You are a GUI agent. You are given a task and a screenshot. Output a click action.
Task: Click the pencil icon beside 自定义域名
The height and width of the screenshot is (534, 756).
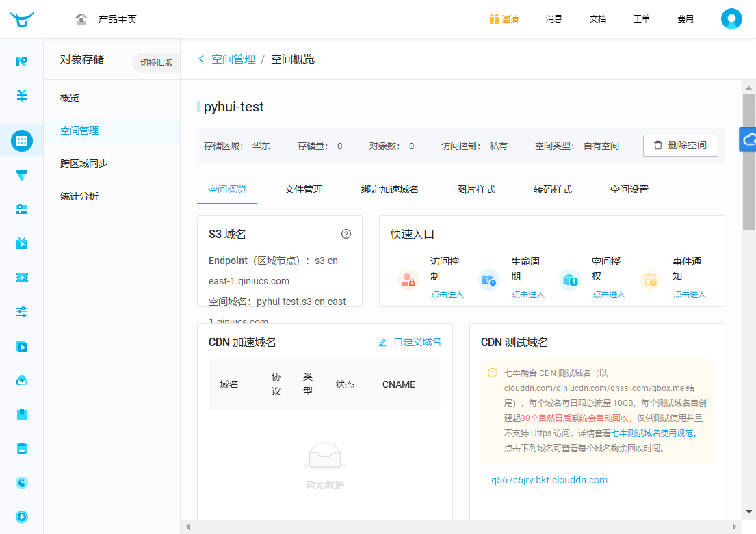(x=382, y=343)
